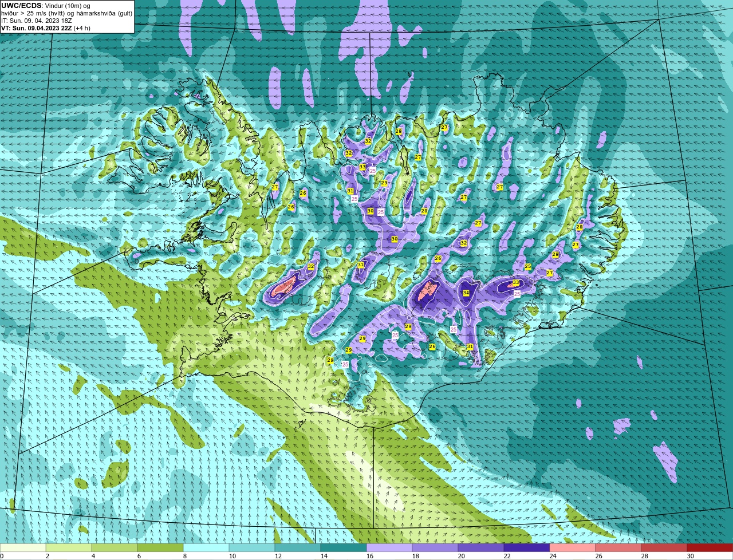Image resolution: width=733 pixels, height=560 pixels.
Task: Select the 18–20 m/s purple scale swatch
Action: tap(435, 548)
